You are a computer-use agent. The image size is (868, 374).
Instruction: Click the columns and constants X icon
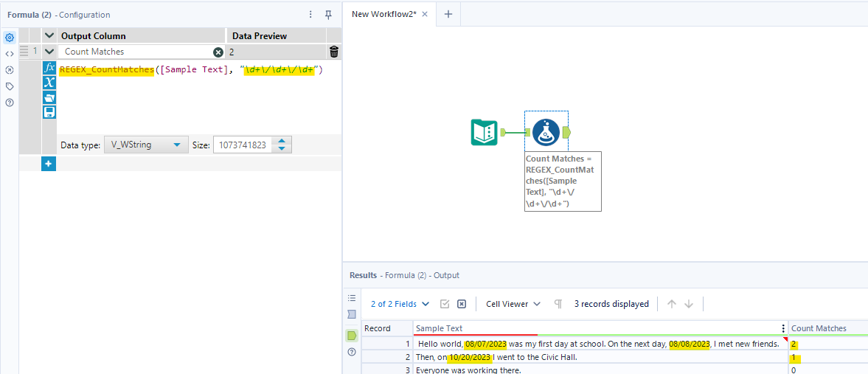tap(49, 83)
